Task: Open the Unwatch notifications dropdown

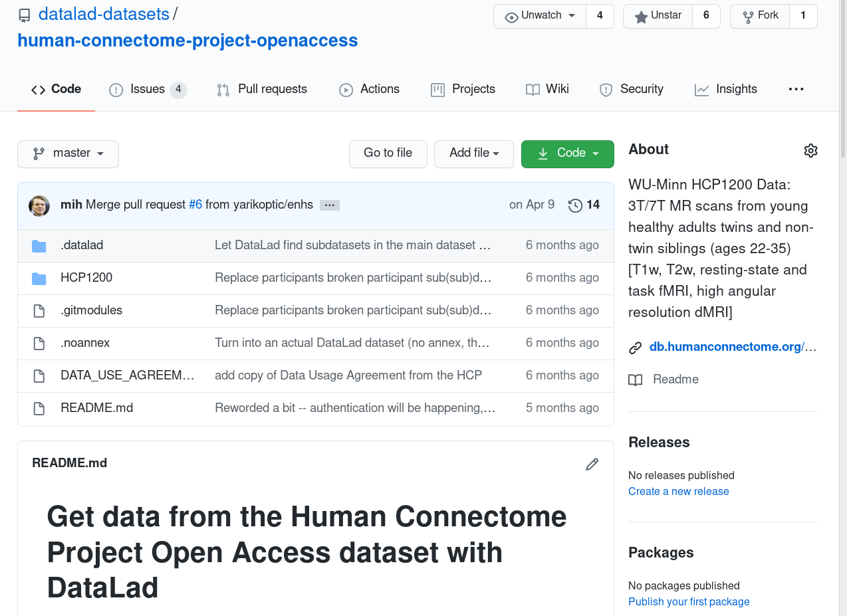Action: point(540,16)
